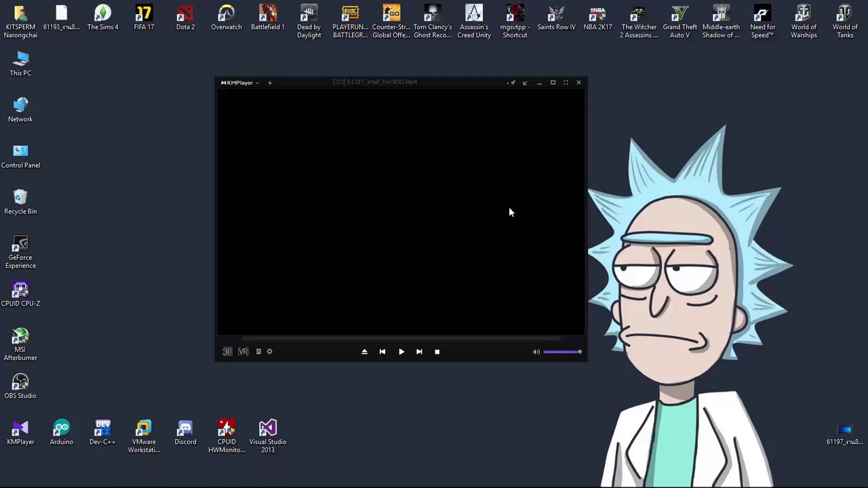Select the PLAYERUNKNOWN'S BATTLEGROUNDS shortcut

click(x=350, y=22)
